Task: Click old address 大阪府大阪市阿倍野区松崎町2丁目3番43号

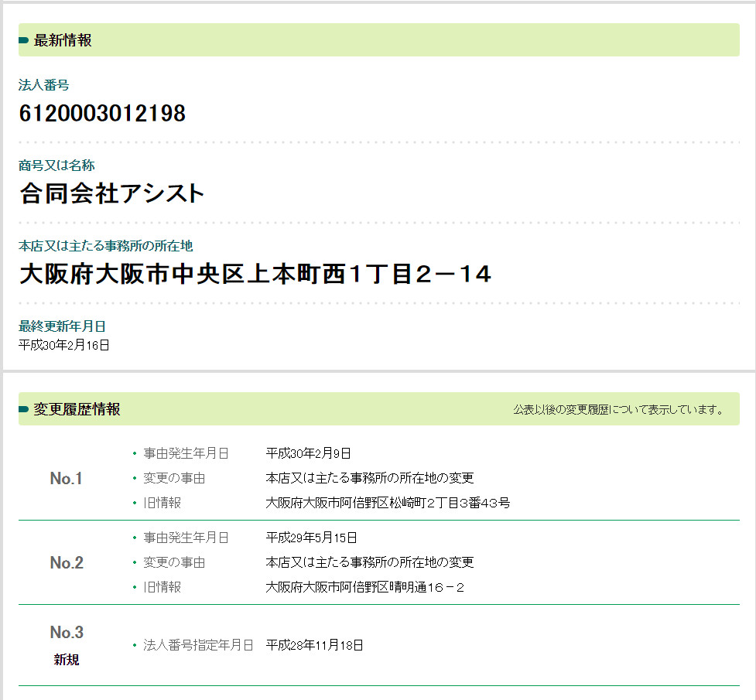Action: (x=388, y=504)
